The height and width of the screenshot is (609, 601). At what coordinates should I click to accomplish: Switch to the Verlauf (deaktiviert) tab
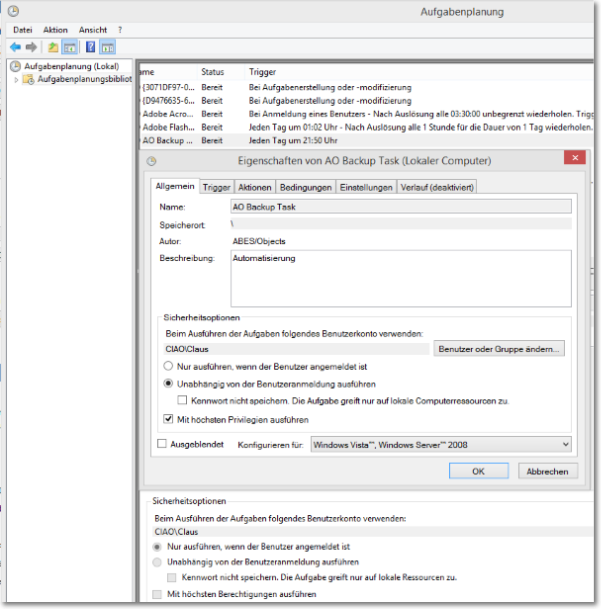[x=437, y=187]
